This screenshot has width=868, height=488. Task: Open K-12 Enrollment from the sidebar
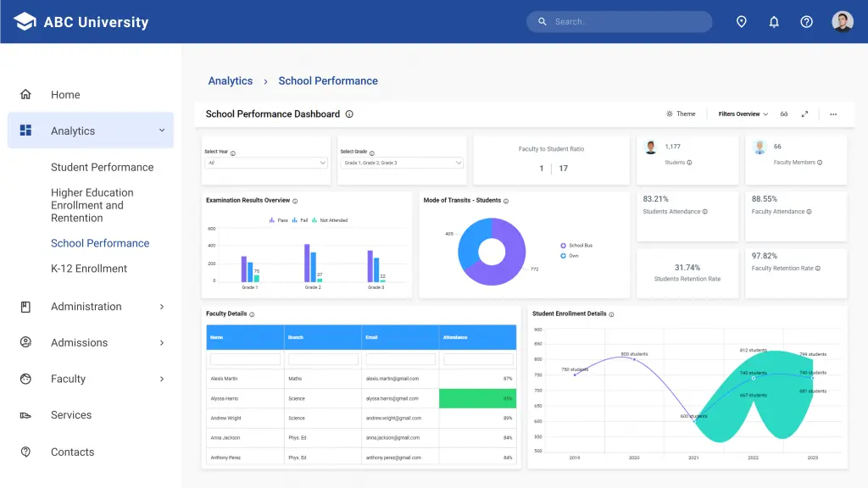tap(89, 269)
